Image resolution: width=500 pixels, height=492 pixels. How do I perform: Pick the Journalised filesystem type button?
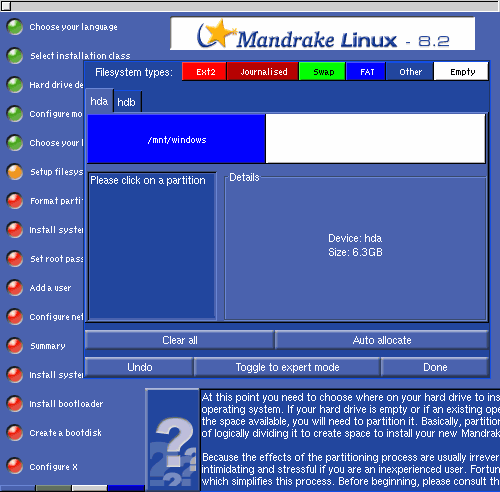[x=263, y=71]
